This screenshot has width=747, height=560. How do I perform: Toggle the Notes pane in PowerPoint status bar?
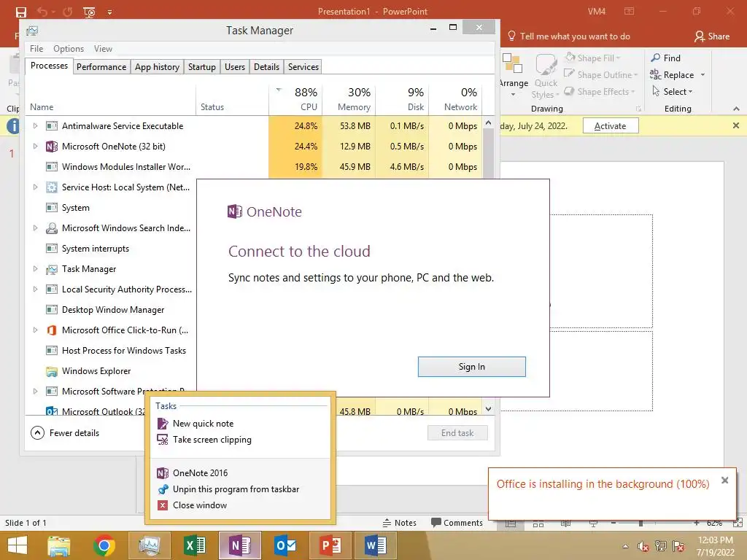tap(399, 523)
